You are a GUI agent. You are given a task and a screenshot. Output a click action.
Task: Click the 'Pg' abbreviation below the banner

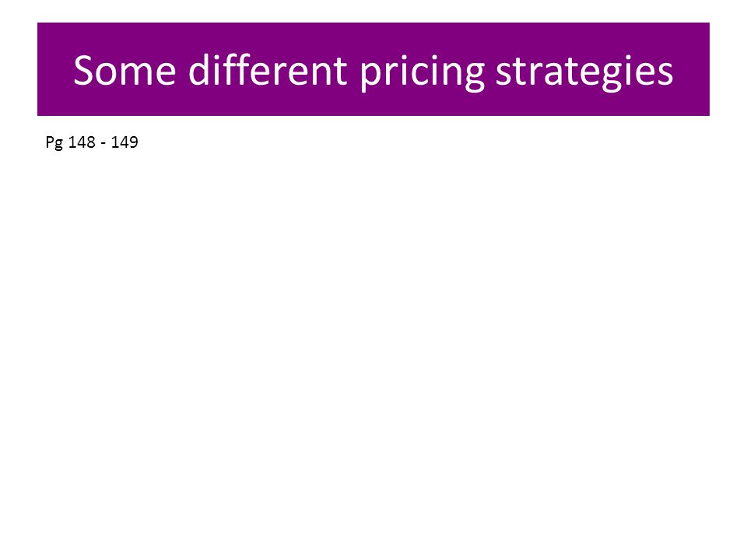54,142
